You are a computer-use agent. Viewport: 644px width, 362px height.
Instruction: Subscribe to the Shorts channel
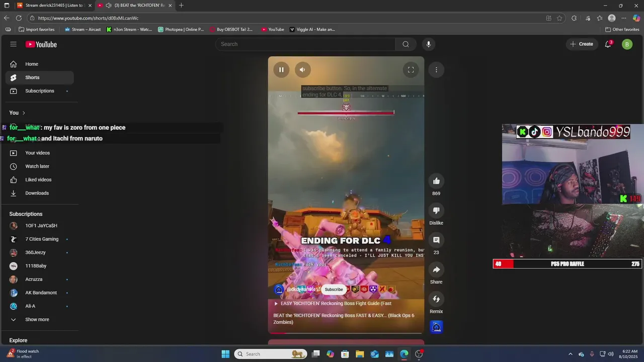click(x=334, y=290)
